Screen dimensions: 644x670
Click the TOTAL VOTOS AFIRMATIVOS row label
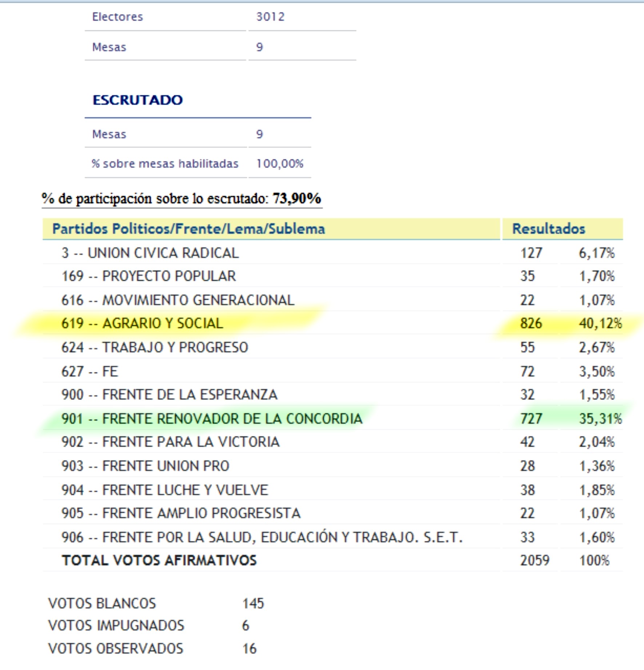point(159,560)
